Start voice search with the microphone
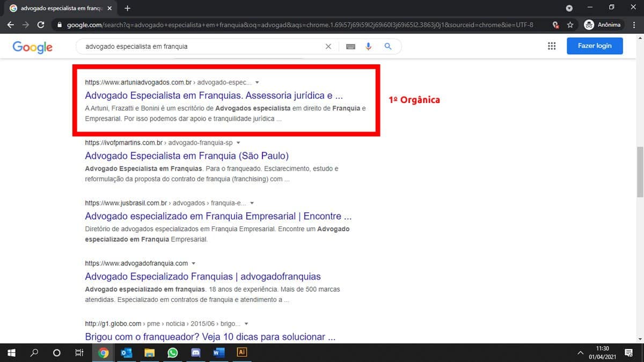The width and height of the screenshot is (644, 362). pos(369,47)
